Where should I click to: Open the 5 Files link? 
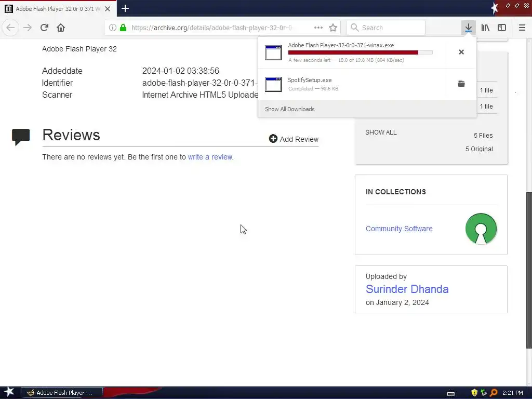(x=483, y=136)
